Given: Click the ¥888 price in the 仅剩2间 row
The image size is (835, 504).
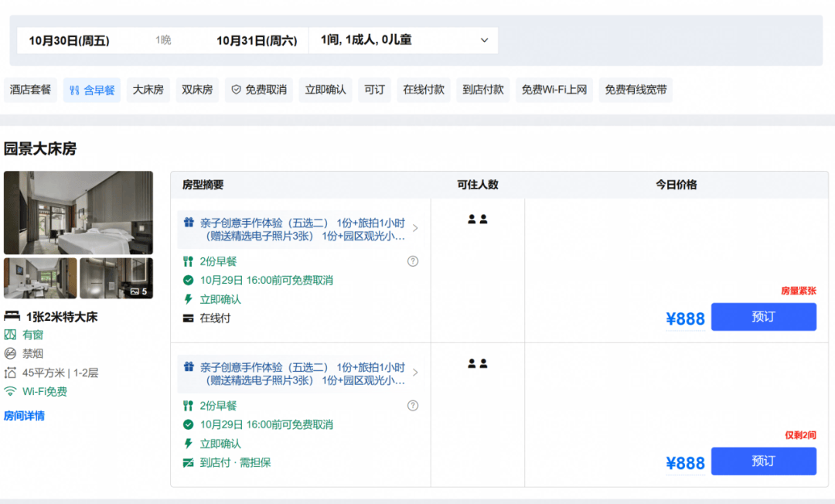Looking at the screenshot, I should tap(685, 463).
